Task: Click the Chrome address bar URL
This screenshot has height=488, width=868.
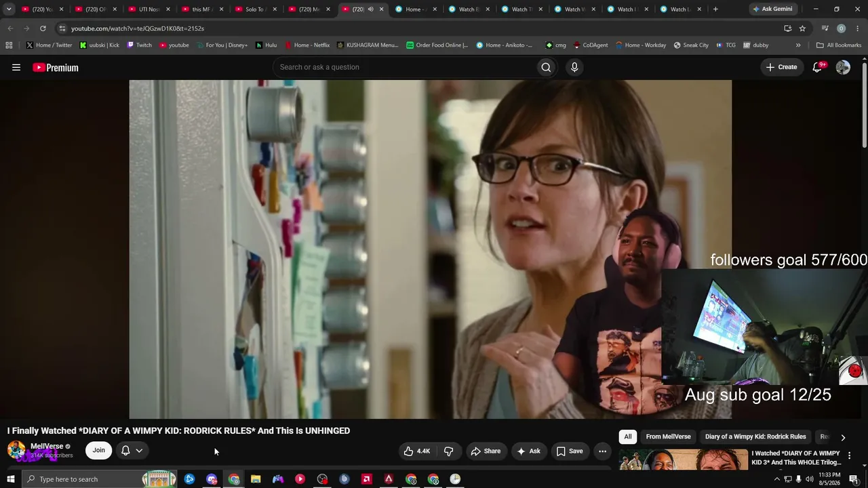Action: pyautogui.click(x=138, y=28)
